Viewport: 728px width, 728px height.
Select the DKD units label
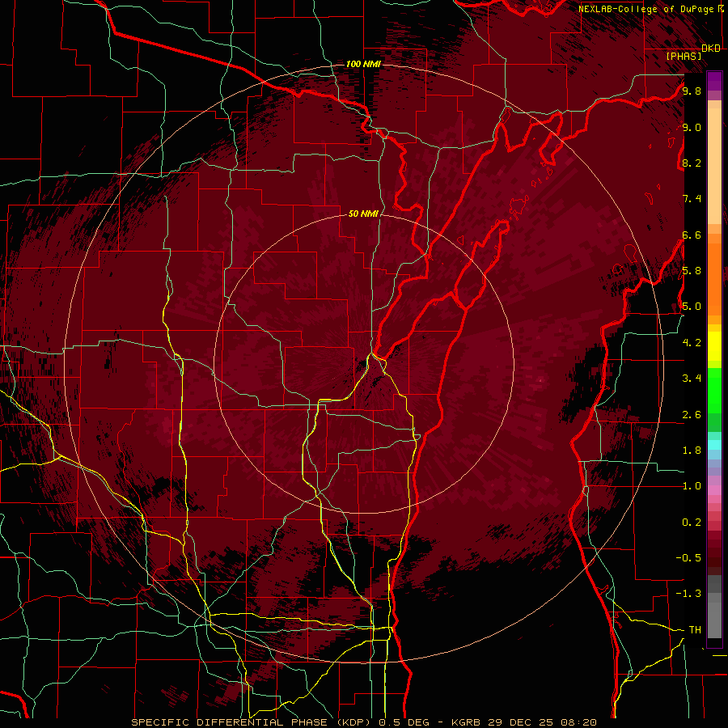[x=711, y=49]
